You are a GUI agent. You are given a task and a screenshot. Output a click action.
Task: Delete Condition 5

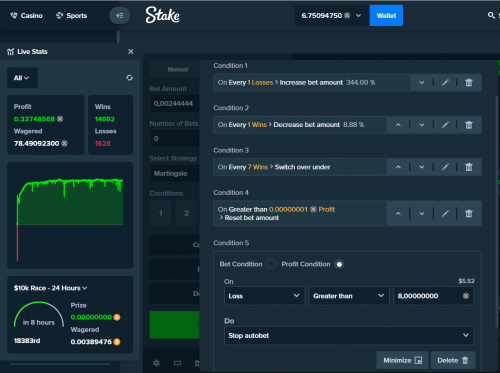tap(453, 360)
